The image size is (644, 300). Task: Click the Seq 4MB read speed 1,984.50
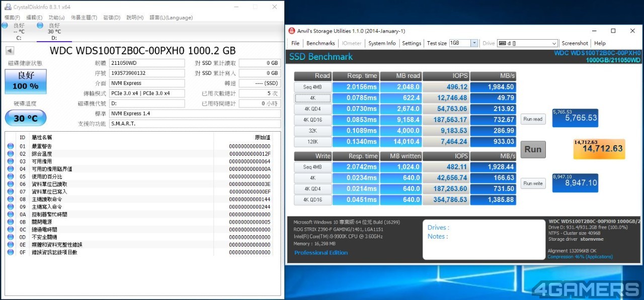[x=493, y=87]
